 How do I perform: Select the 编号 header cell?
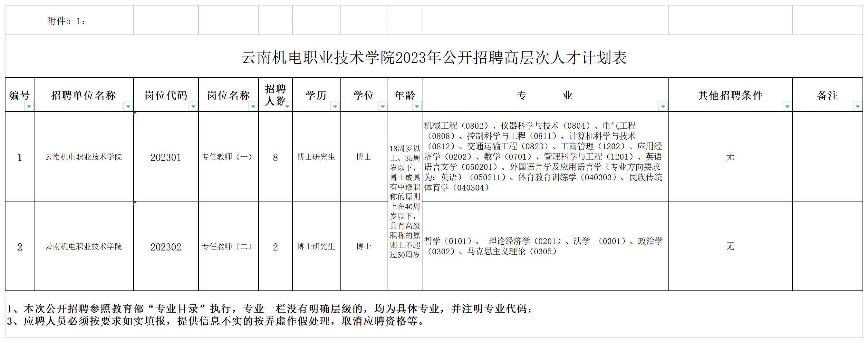click(20, 95)
